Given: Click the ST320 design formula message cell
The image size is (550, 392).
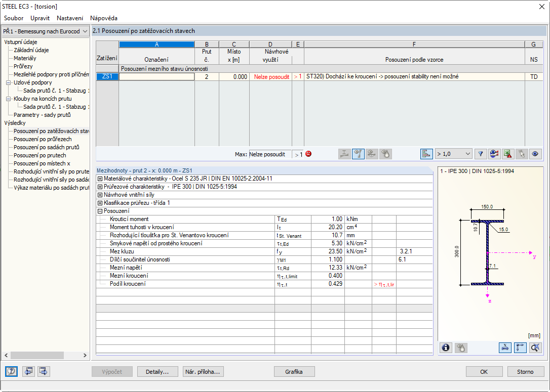Looking at the screenshot, I should [x=414, y=77].
